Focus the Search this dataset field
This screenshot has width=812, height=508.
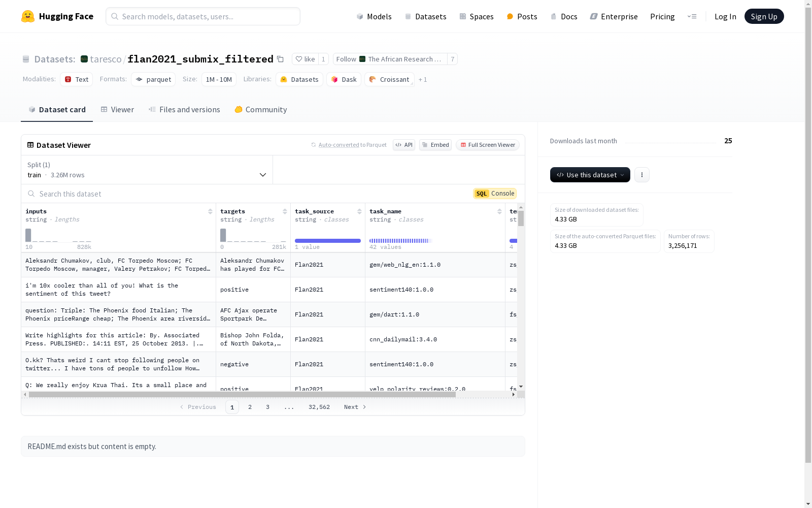click(x=249, y=194)
